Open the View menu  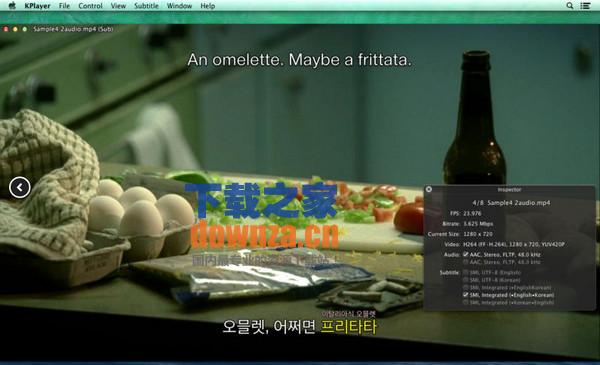pos(118,6)
